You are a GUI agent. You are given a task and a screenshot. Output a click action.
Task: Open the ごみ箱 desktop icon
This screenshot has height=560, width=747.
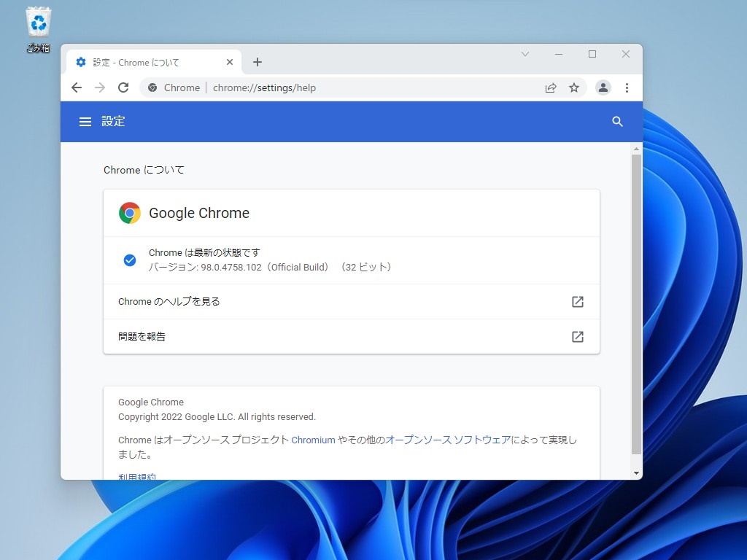37,21
